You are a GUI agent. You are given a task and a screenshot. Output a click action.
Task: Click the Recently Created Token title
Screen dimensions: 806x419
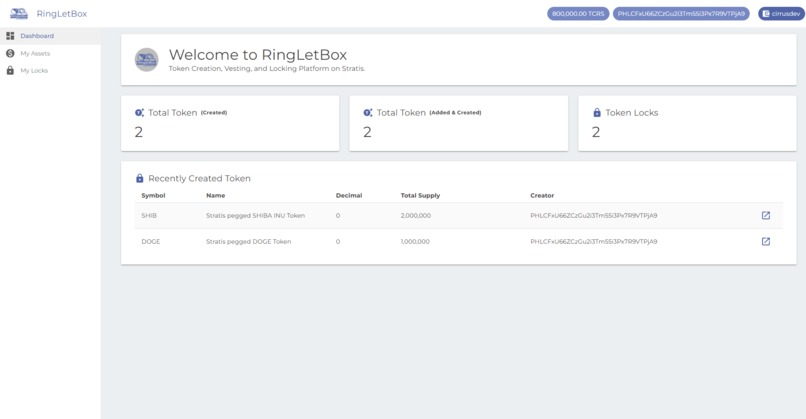tap(199, 178)
